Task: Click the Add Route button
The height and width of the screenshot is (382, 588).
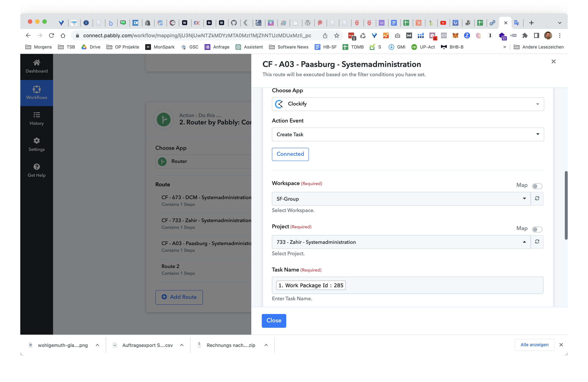Action: point(179,297)
